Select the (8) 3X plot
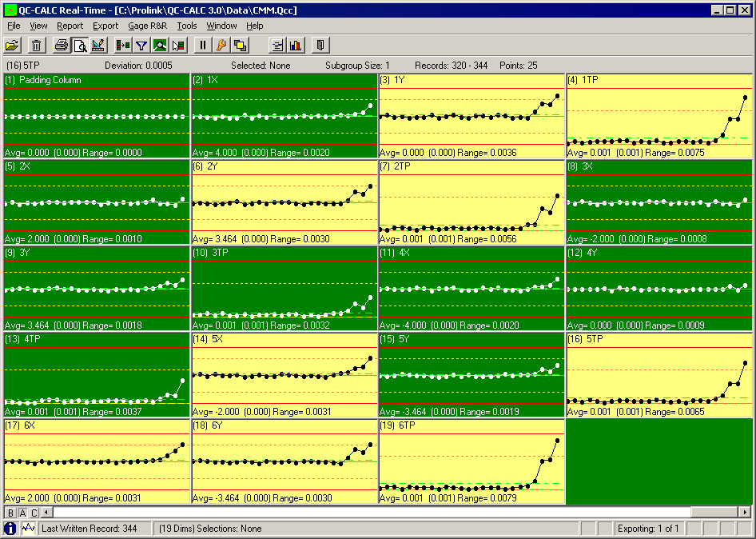 coord(659,202)
